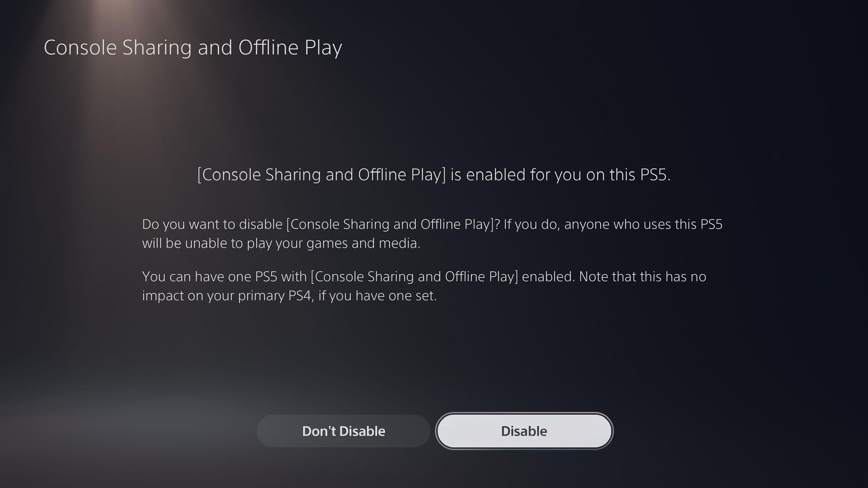Click the 'will be unable to play' text line
868x488 pixels.
point(281,243)
